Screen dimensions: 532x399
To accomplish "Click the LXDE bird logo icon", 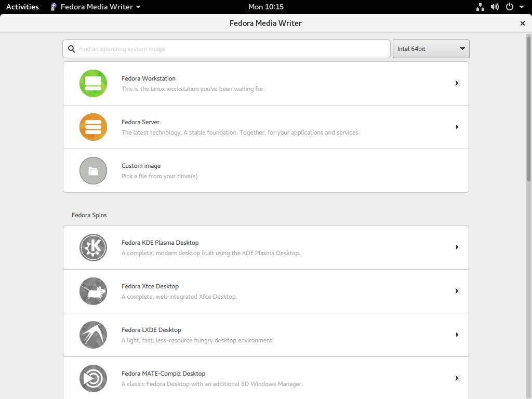I will pyautogui.click(x=93, y=335).
